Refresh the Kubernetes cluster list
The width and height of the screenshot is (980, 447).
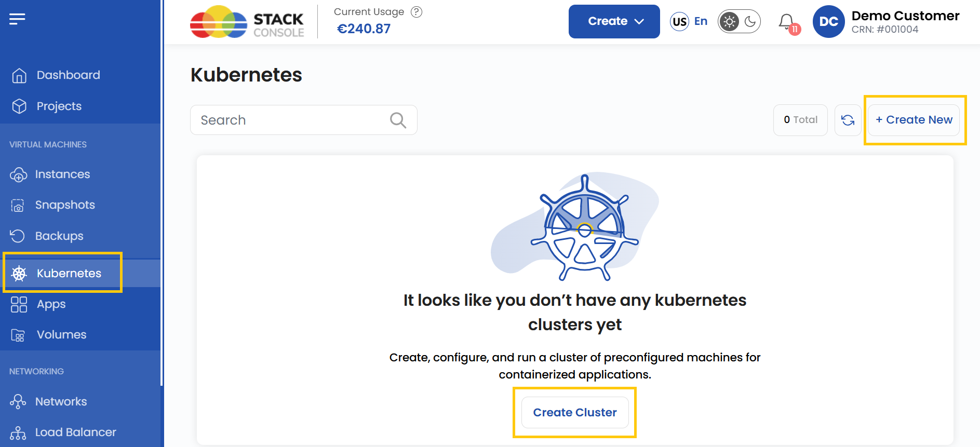pos(848,120)
